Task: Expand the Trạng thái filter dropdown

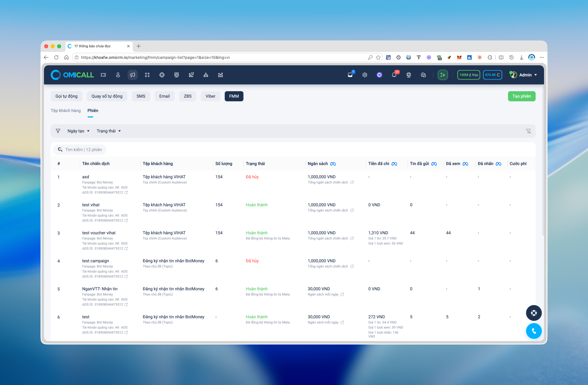Action: pos(109,131)
